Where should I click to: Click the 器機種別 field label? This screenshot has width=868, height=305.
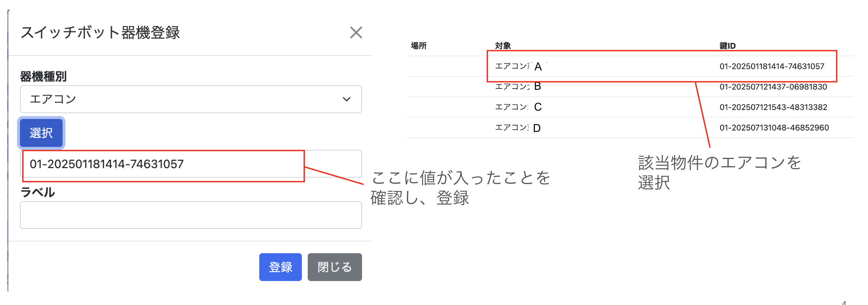point(43,76)
